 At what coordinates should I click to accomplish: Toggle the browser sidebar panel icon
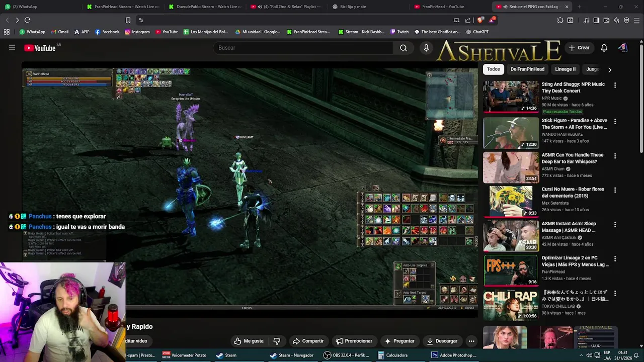point(596,20)
